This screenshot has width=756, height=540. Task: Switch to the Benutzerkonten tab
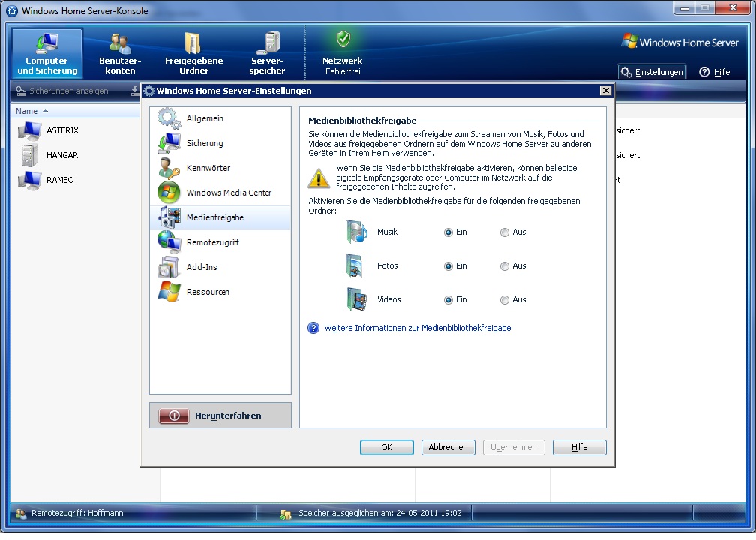click(x=120, y=53)
